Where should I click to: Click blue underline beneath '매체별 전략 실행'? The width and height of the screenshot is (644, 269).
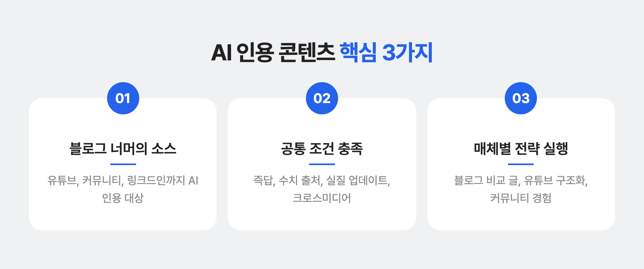[521, 164]
